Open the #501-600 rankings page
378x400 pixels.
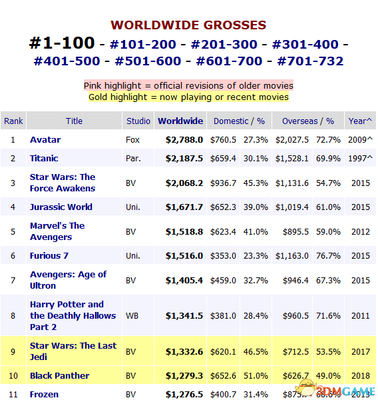[x=148, y=61]
